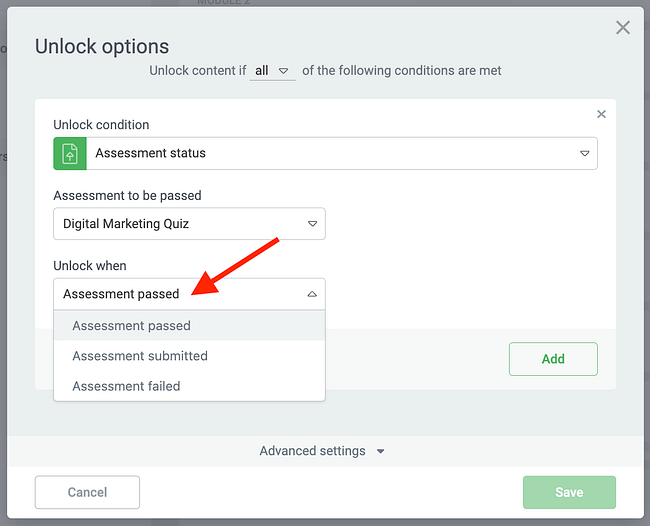The image size is (650, 526).
Task: Open the "all" conditions selector
Action: point(272,71)
